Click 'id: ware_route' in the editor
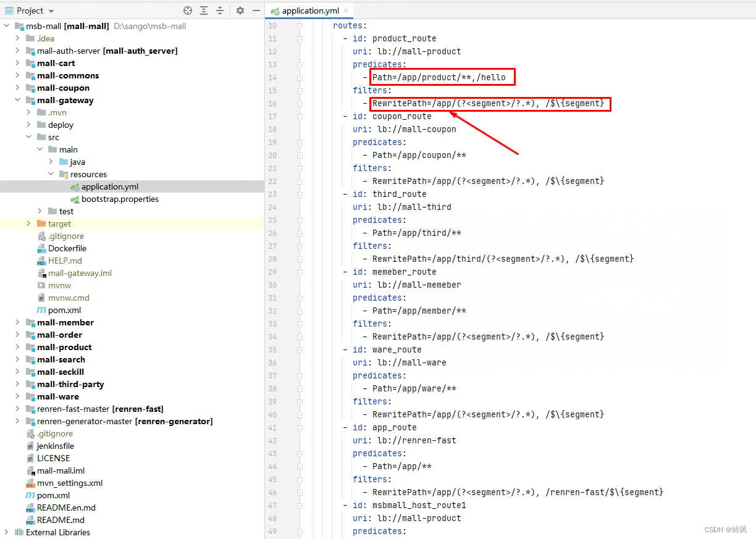756x539 pixels. coord(387,349)
